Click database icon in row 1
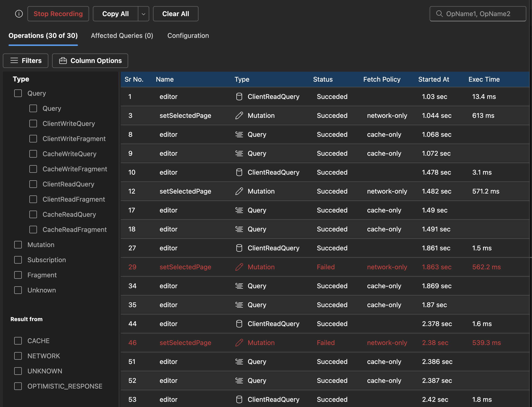 tap(239, 97)
